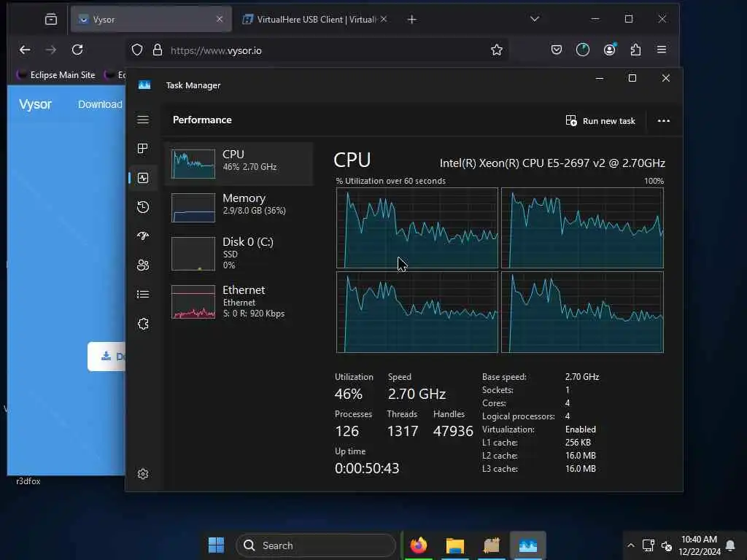This screenshot has width=747, height=560.
Task: Open File Explorer from taskbar
Action: pyautogui.click(x=455, y=545)
